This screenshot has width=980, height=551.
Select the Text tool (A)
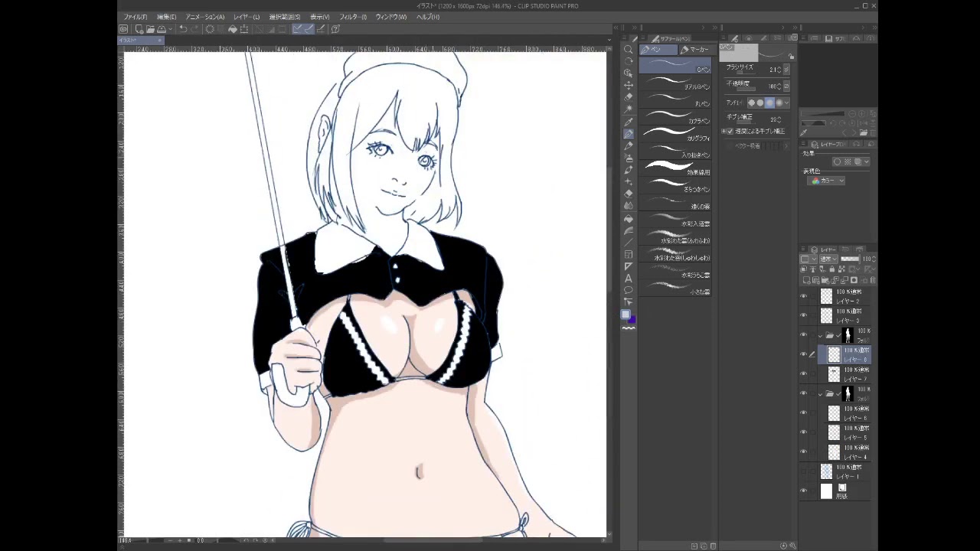(629, 279)
